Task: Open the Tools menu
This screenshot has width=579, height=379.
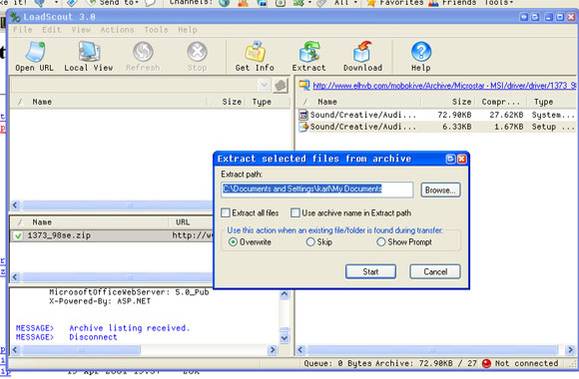Action: (x=156, y=30)
